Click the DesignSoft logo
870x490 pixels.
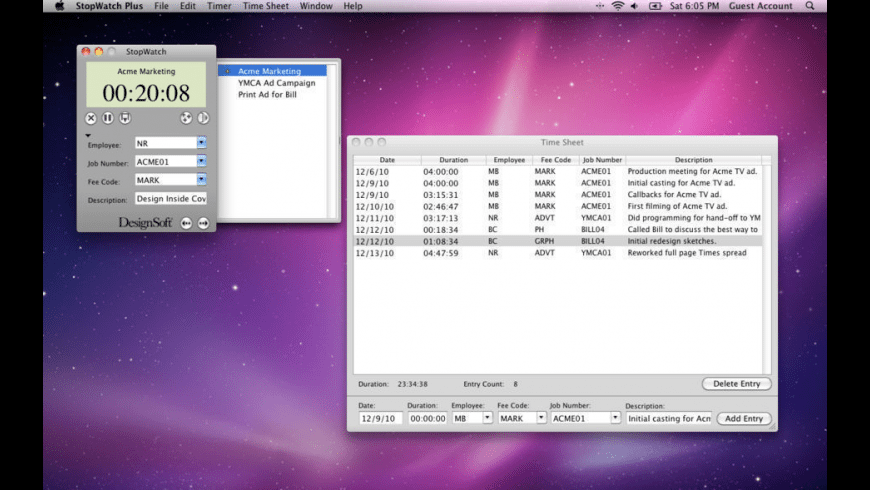tap(145, 223)
